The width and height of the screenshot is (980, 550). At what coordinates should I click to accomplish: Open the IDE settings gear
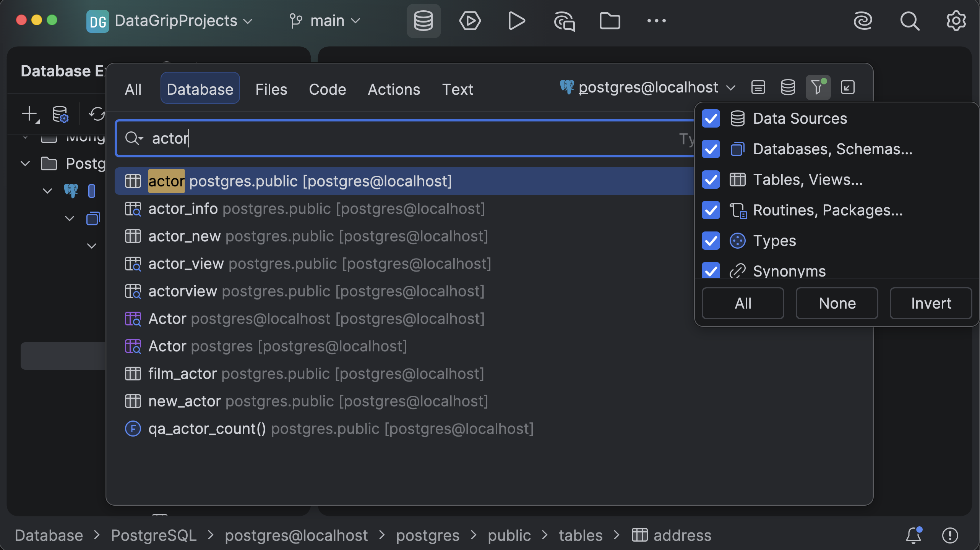[956, 21]
